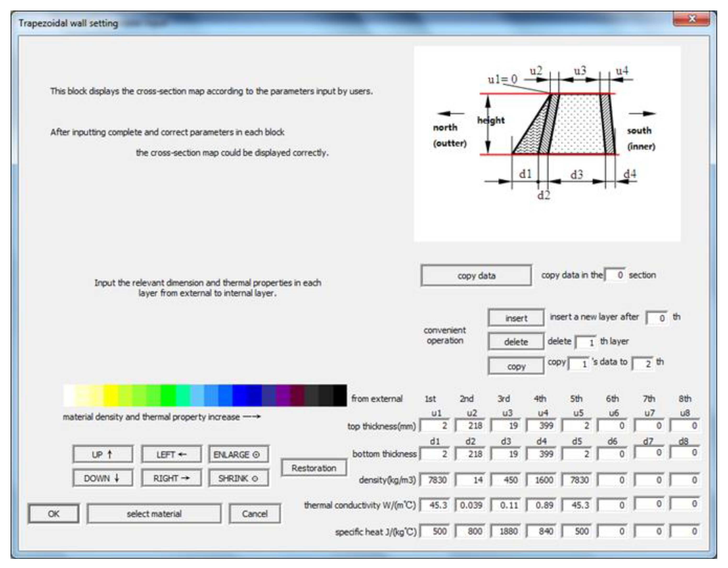Viewport: 728px width, 568px height.
Task: Click the Cancel button
Action: (255, 514)
